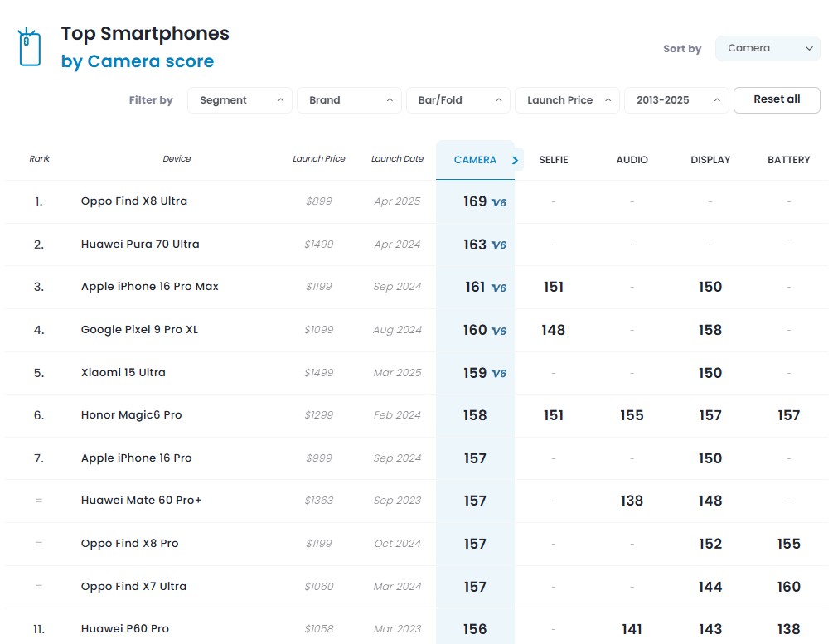Click battery score 160 for Oppo Find X7 Ultra
The image size is (833, 644).
point(788,587)
